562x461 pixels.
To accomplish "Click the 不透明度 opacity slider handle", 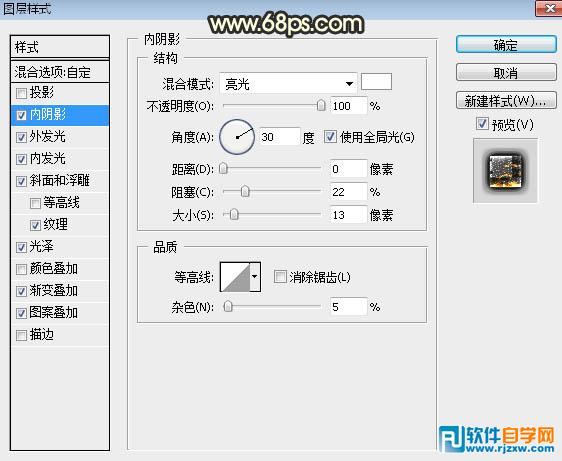I will (x=321, y=105).
